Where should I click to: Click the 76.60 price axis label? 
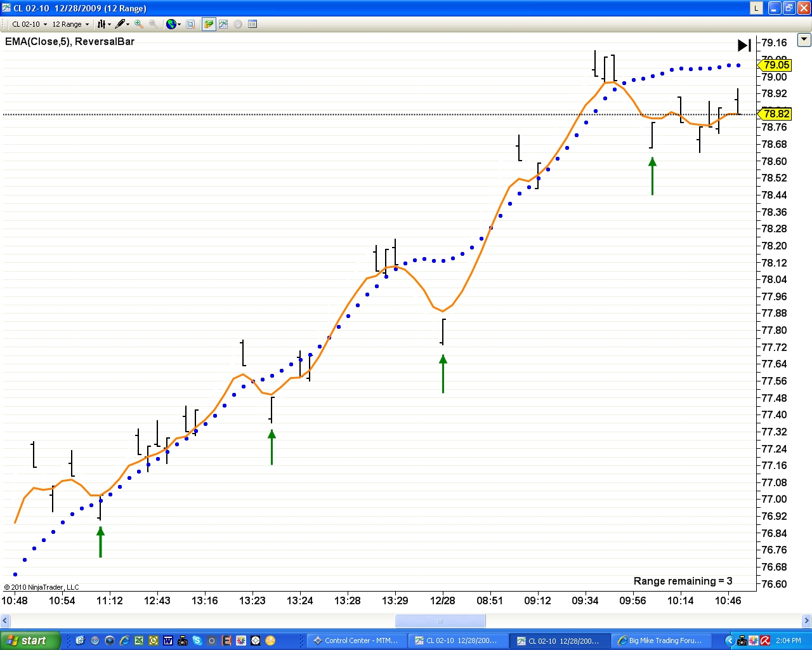click(774, 584)
